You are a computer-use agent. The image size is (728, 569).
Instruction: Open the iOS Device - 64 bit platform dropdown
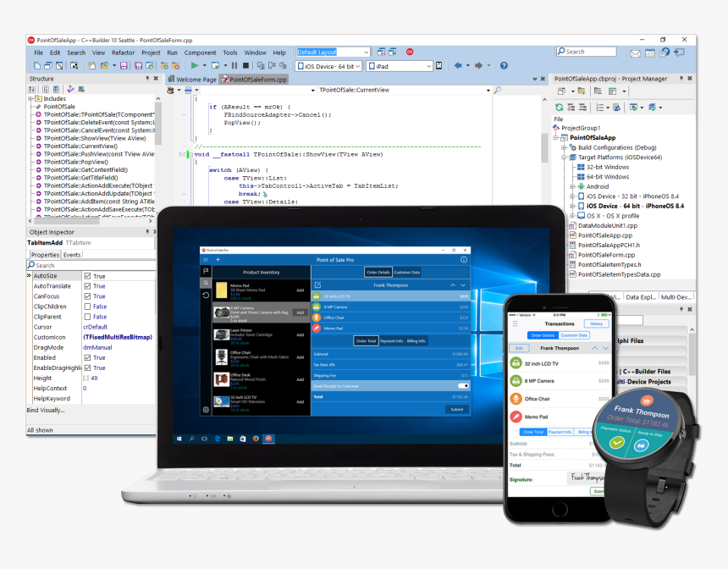(x=357, y=66)
